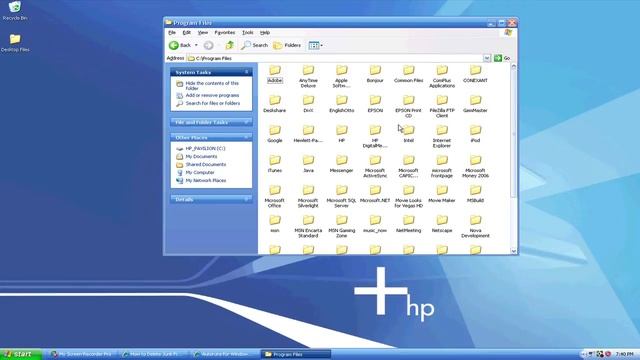640x360 pixels.
Task: Select the Bonjour folder
Action: [x=375, y=74]
